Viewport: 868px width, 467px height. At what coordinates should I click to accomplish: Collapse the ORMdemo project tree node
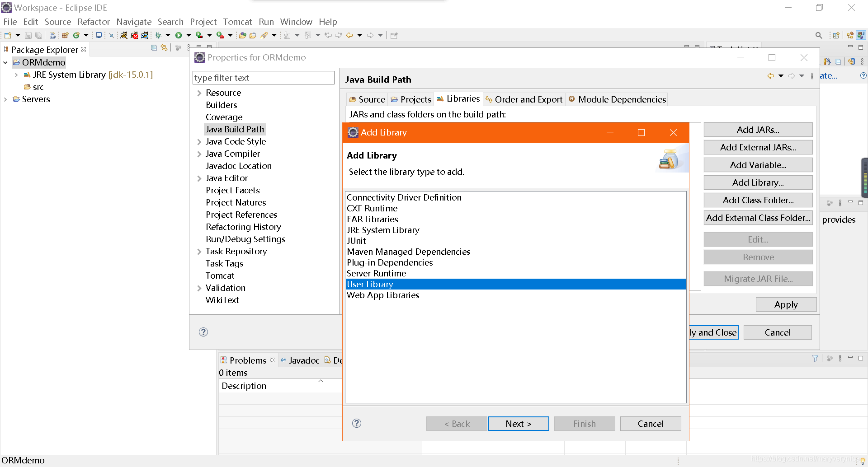point(5,62)
